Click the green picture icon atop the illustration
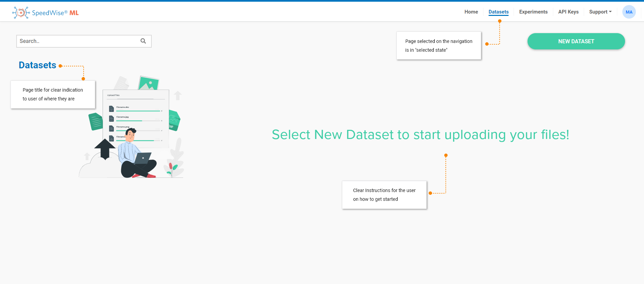The width and height of the screenshot is (644, 284). pos(148,83)
